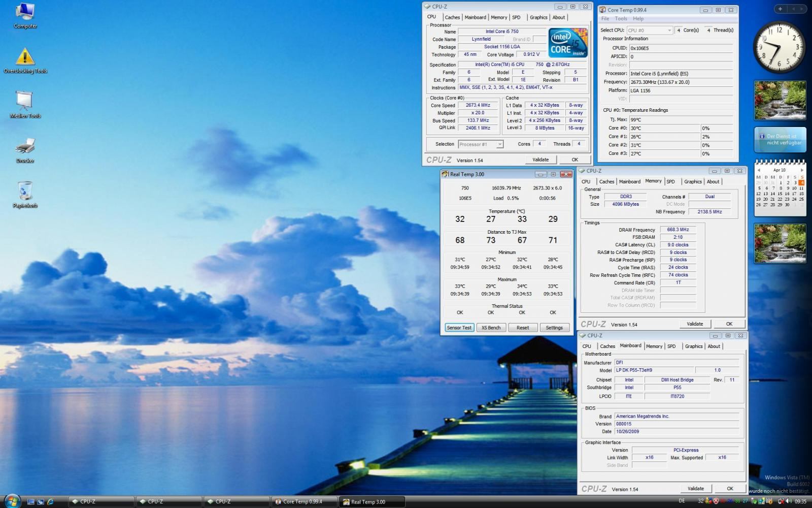Click first CPU-Z taskbar button
812x508 pixels.
[100, 501]
